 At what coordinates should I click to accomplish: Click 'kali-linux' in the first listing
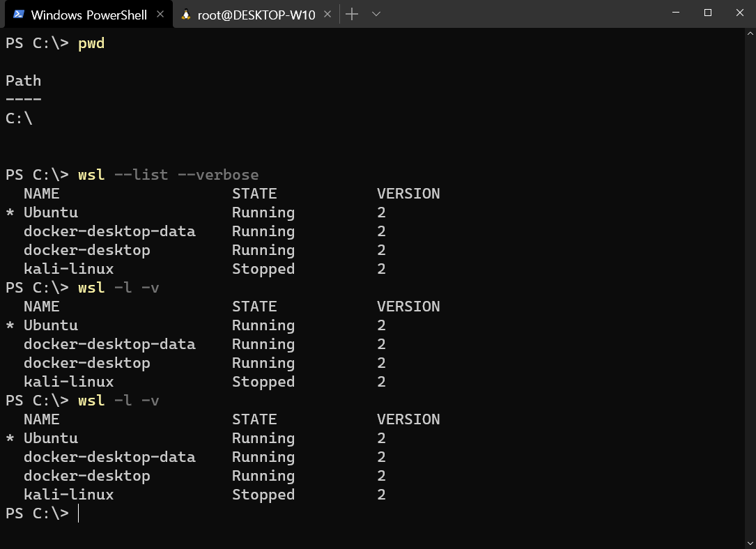(x=68, y=268)
